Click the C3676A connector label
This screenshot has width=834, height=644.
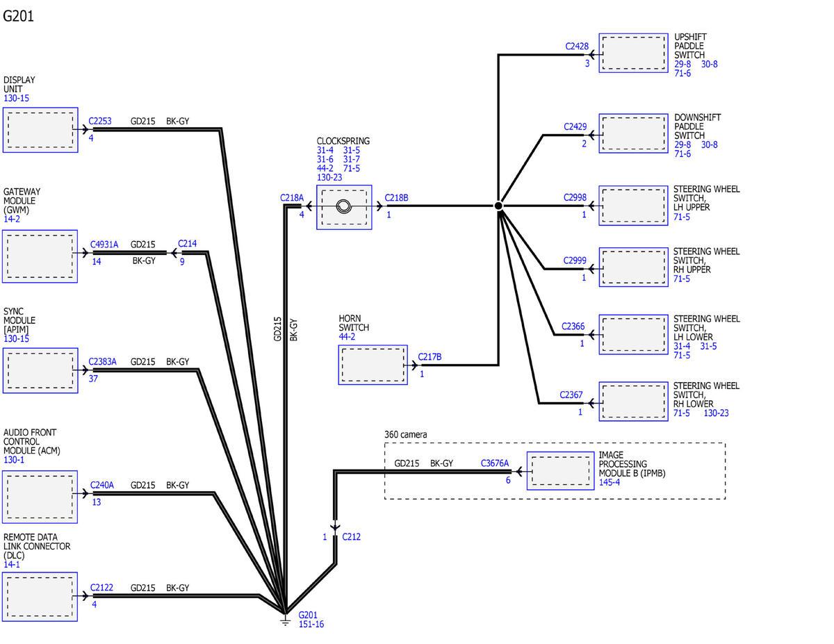pyautogui.click(x=495, y=463)
